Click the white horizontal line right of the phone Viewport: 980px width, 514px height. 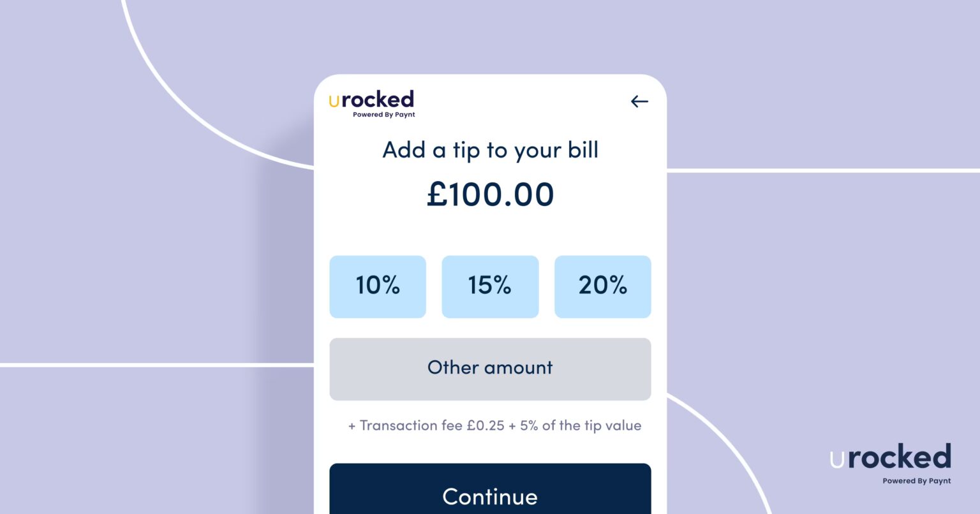pos(823,170)
